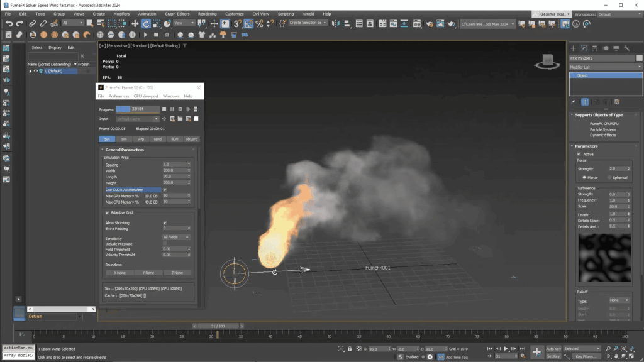Toggle the Angle Snap tool
This screenshot has width=644, height=362.
coord(248,24)
